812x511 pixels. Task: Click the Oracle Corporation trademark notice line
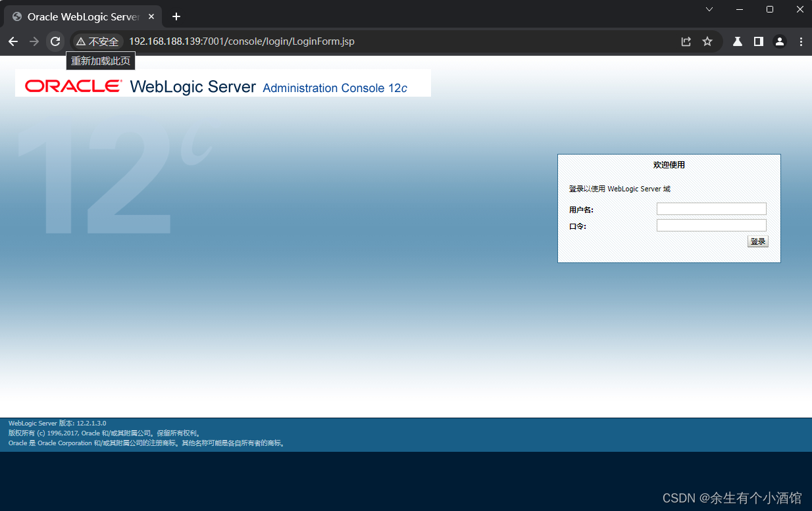tap(147, 443)
